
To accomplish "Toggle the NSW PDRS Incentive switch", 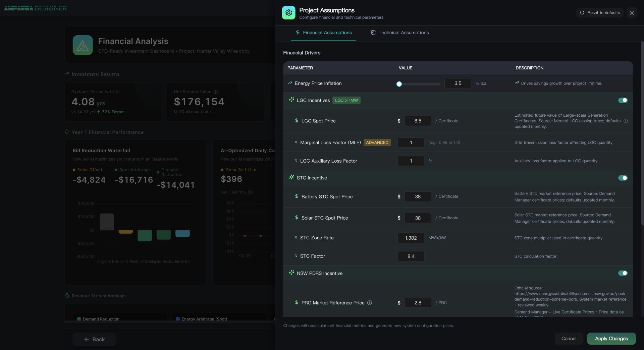I will (623, 273).
